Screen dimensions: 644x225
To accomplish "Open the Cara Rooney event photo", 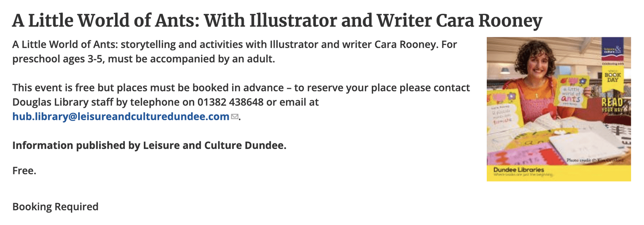I will (x=559, y=109).
